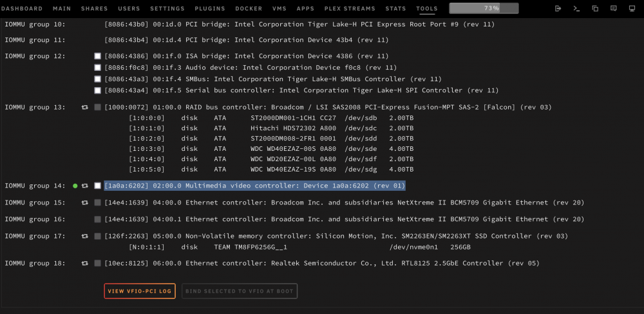This screenshot has height=314, width=644.
Task: Click reset arrows icon for IOMMU group 13
Action: 85,107
